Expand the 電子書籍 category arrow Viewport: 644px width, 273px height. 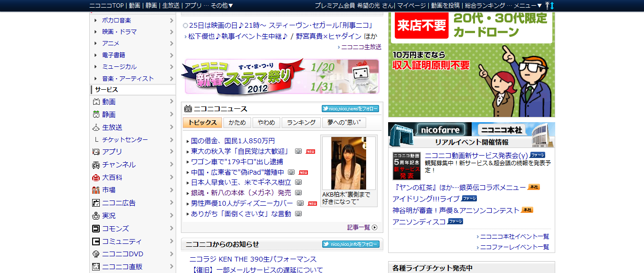click(171, 55)
